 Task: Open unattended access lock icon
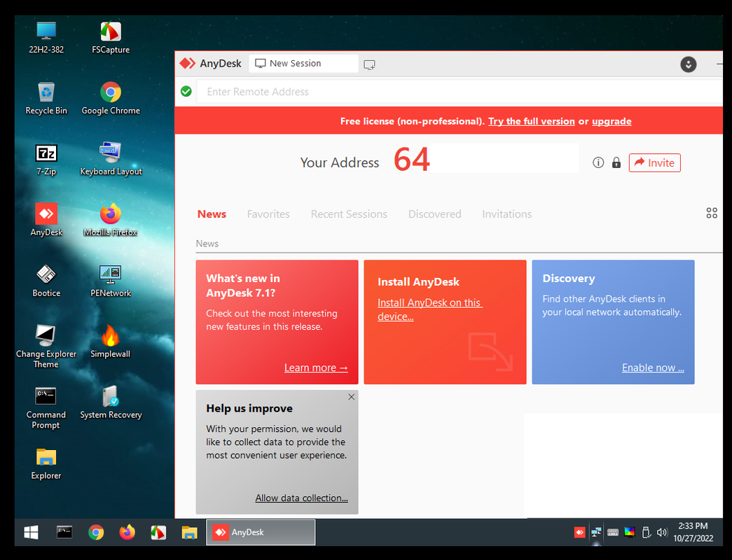616,162
